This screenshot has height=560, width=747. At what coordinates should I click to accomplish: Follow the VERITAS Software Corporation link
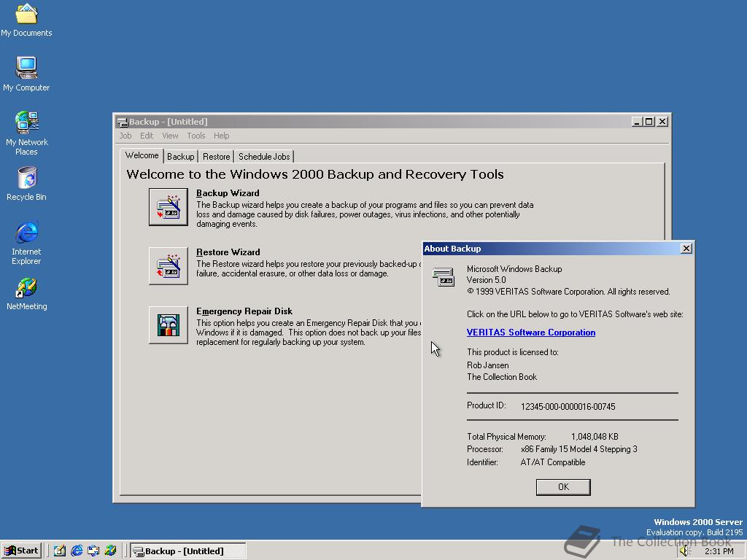(531, 332)
